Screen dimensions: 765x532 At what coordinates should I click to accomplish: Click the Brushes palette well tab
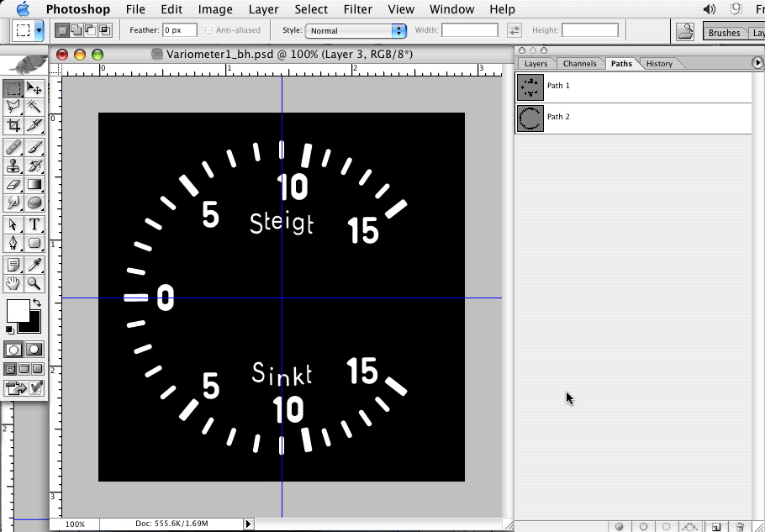pyautogui.click(x=724, y=33)
